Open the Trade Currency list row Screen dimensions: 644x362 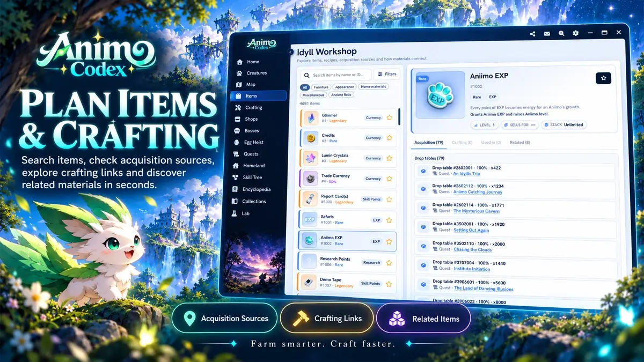(348, 179)
